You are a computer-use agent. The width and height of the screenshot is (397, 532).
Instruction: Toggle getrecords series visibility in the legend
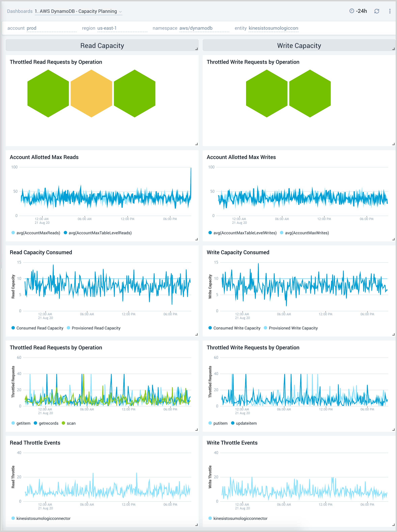click(49, 423)
